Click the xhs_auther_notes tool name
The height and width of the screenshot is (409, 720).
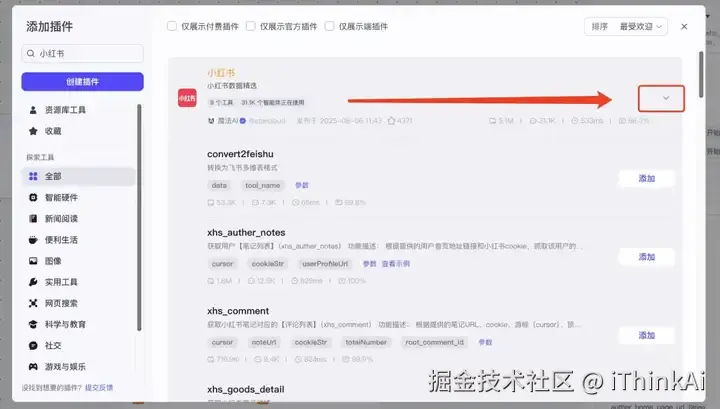point(246,233)
